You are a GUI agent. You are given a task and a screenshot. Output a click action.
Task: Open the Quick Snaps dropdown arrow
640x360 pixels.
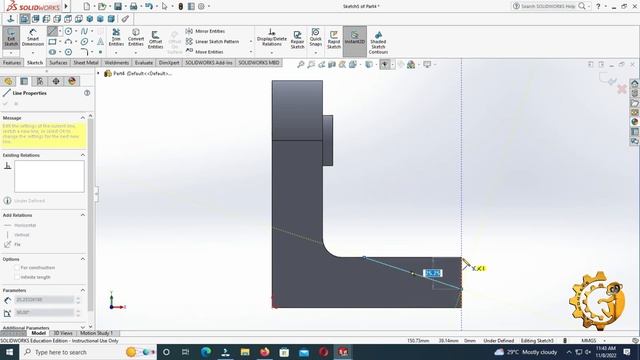pos(316,53)
